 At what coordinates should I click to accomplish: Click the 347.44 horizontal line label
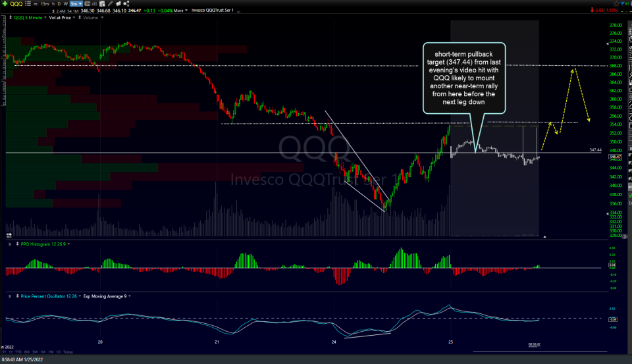pos(595,150)
